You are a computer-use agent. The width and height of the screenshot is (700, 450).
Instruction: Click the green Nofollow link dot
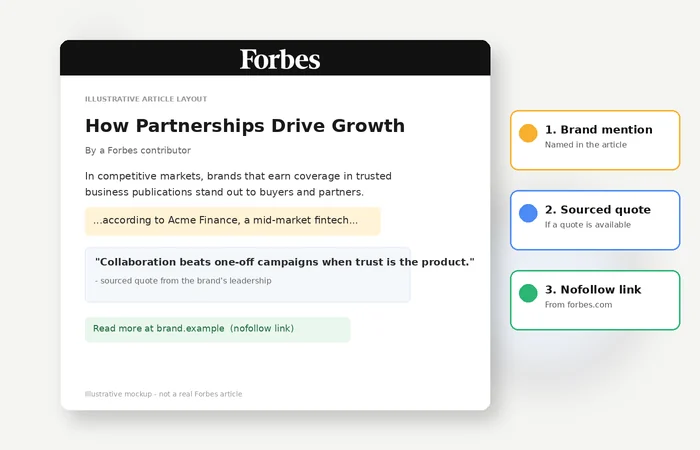pos(528,293)
